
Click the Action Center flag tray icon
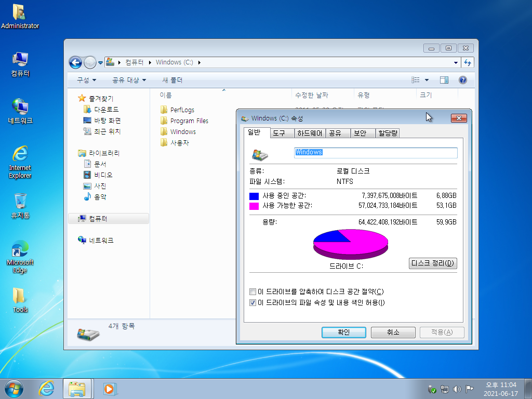469,389
